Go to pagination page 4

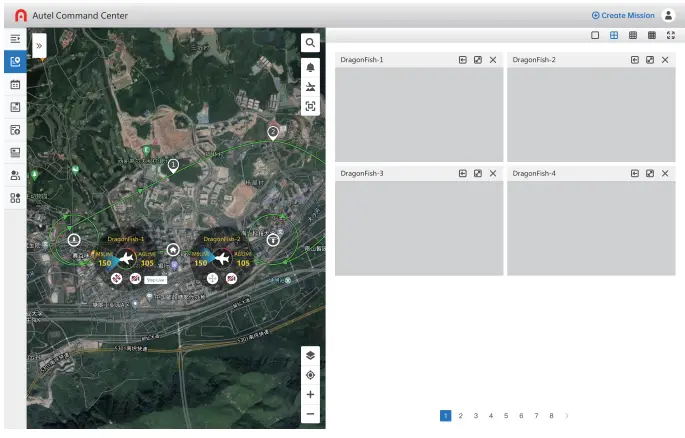point(491,416)
